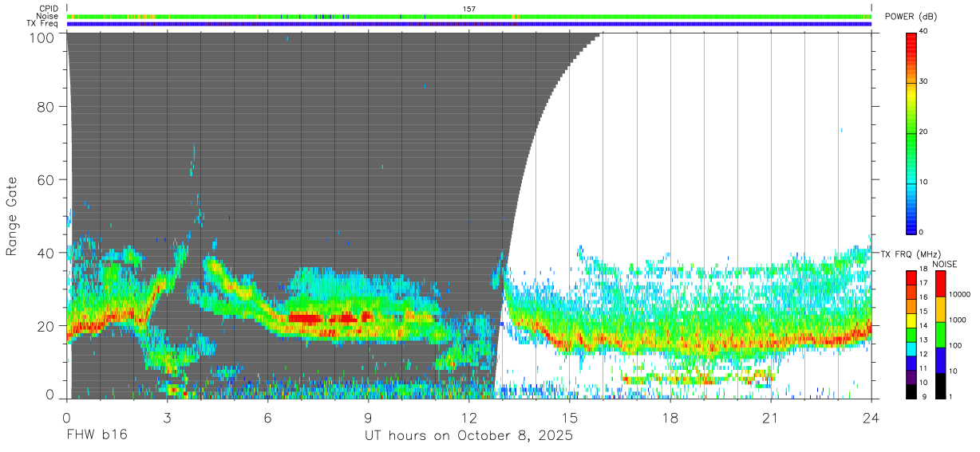
Task: Click the Range Gate axis title
Action: [12, 216]
